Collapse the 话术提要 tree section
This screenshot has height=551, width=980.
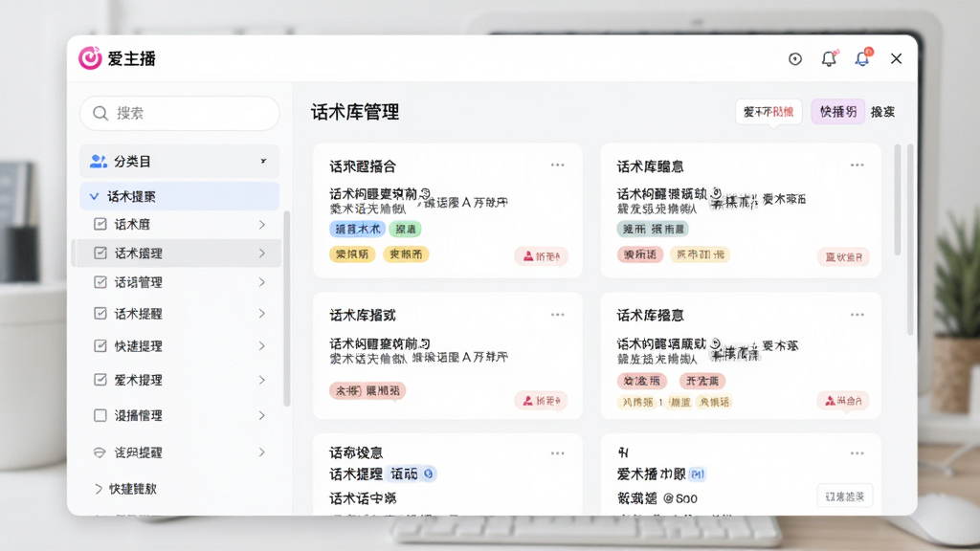[95, 196]
